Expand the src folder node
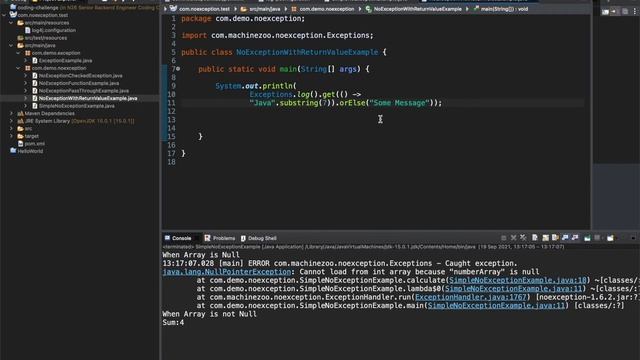Image resolution: width=640 pixels, height=360 pixels. [11, 129]
